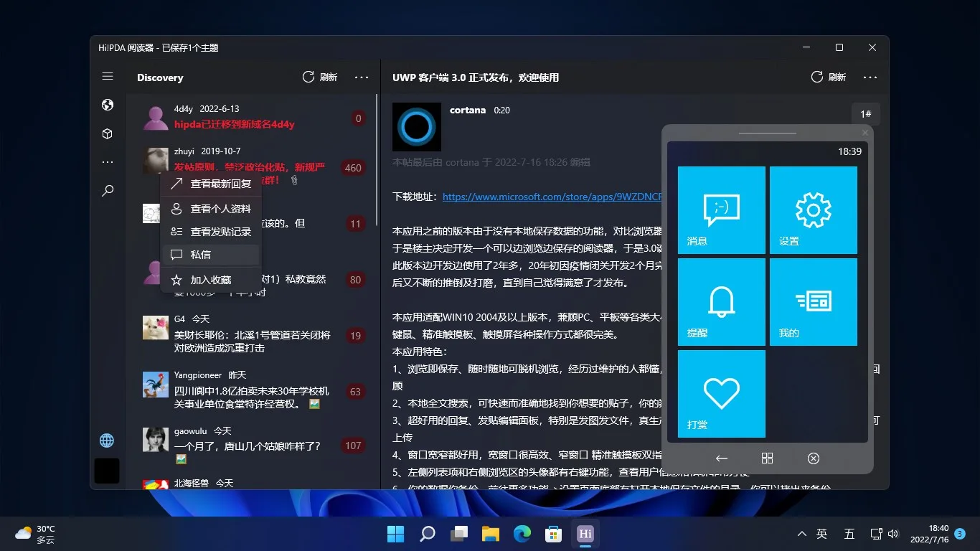This screenshot has width=980, height=551.
Task: Open Microsoft Store download link
Action: pyautogui.click(x=552, y=197)
